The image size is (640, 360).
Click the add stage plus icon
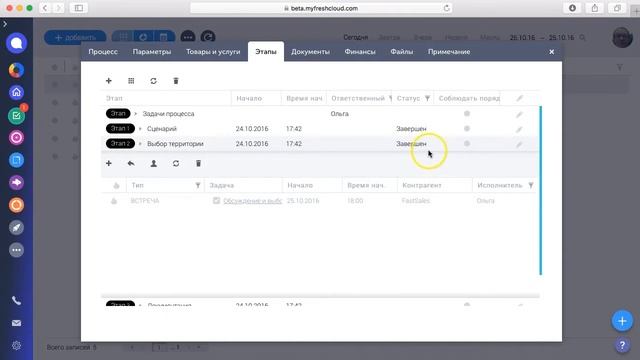tap(109, 81)
